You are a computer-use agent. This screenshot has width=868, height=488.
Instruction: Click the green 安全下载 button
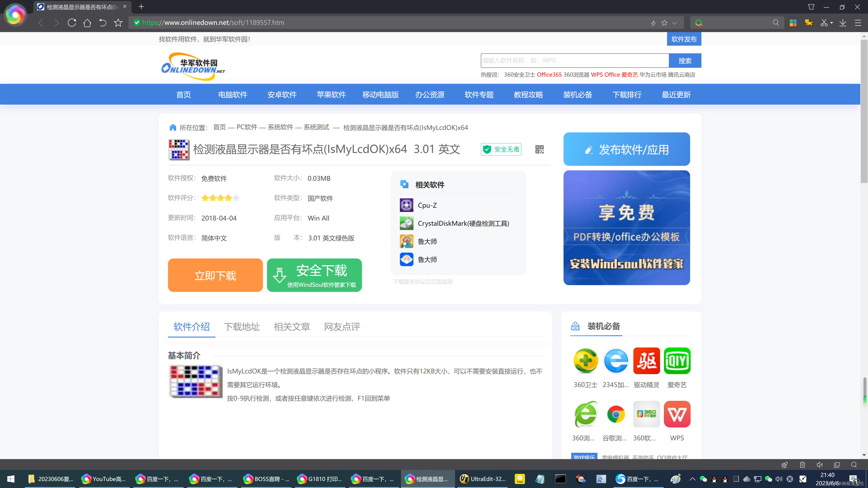314,275
